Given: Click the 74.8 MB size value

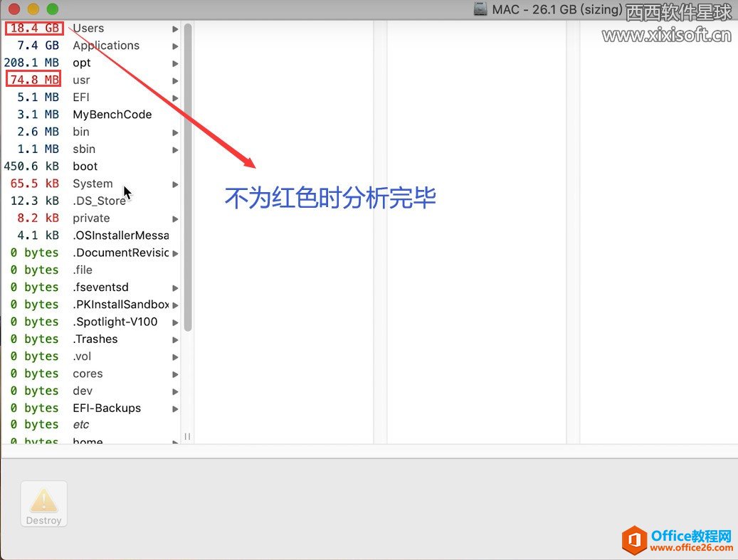Looking at the screenshot, I should point(33,80).
